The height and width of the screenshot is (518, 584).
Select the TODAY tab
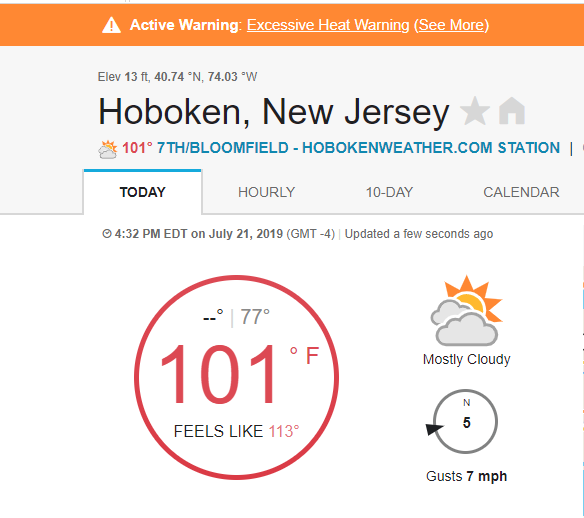point(142,192)
